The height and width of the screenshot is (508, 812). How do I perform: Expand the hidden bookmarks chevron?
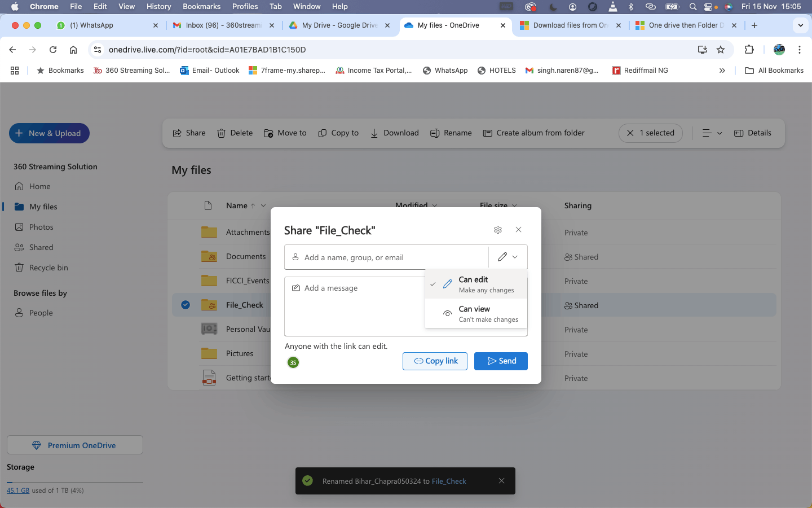coord(722,71)
